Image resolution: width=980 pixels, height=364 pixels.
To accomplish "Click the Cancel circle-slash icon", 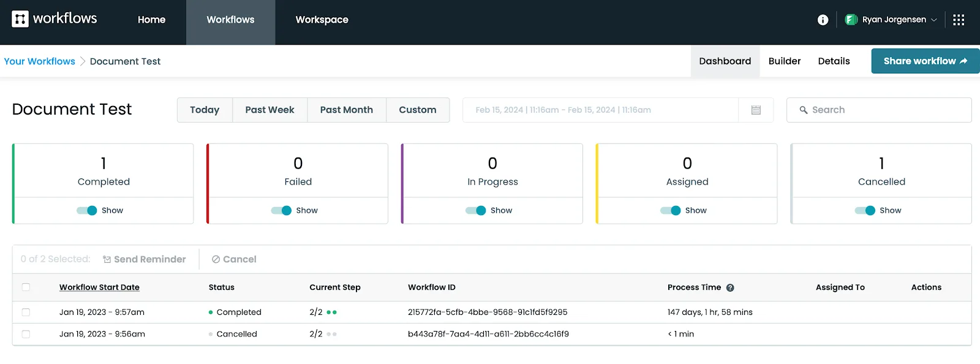I will point(216,259).
